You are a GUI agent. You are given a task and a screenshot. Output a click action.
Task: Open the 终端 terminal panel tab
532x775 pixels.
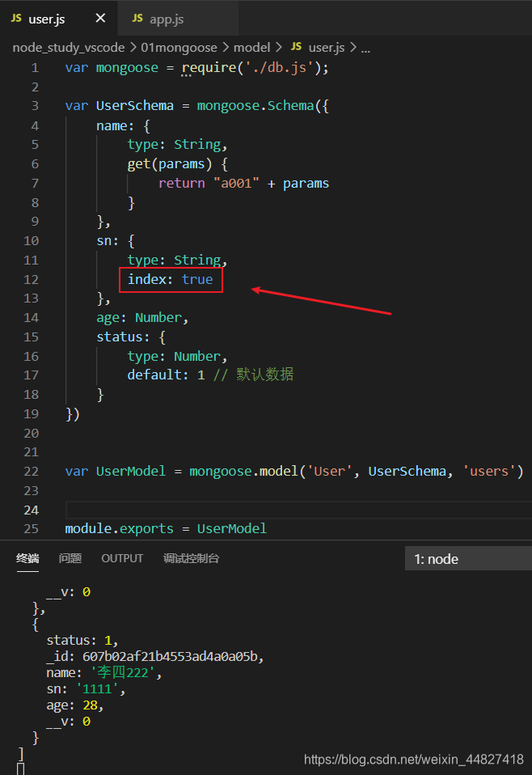pos(27,558)
